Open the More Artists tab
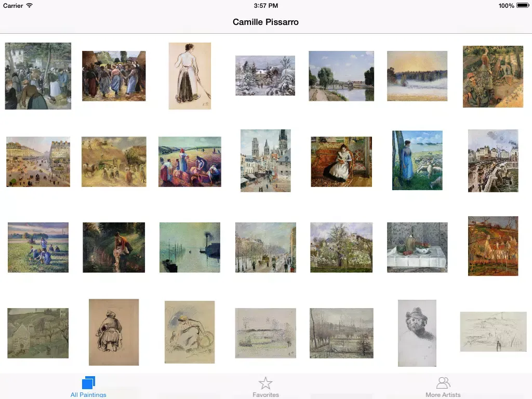The image size is (532, 399). [x=443, y=387]
